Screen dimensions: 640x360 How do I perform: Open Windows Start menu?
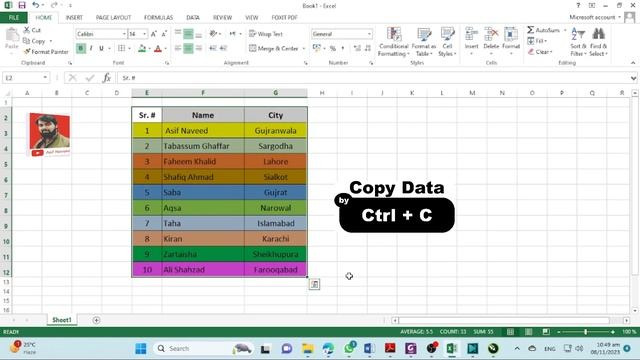coord(141,349)
